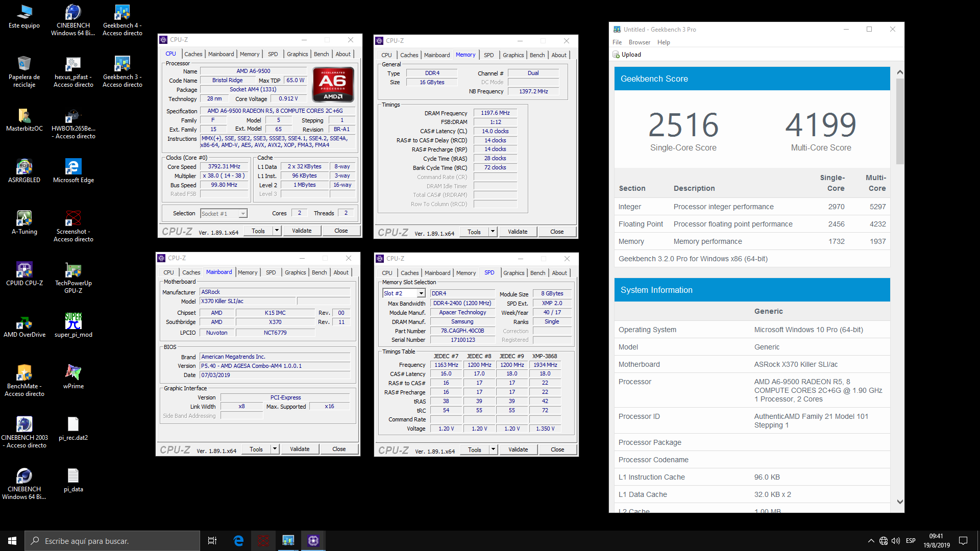Open volume control in system tray
The width and height of the screenshot is (980, 551).
pos(896,541)
